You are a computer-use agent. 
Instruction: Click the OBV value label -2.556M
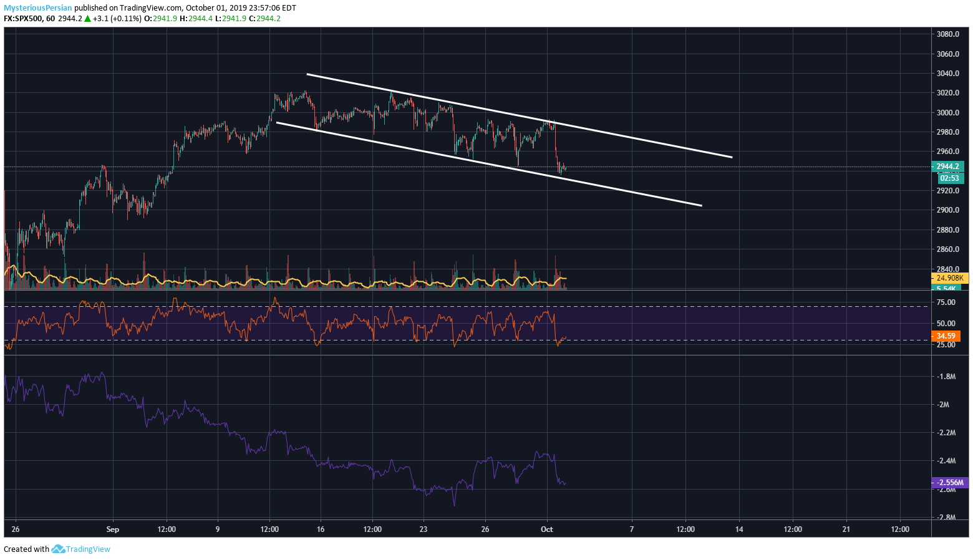pos(950,483)
